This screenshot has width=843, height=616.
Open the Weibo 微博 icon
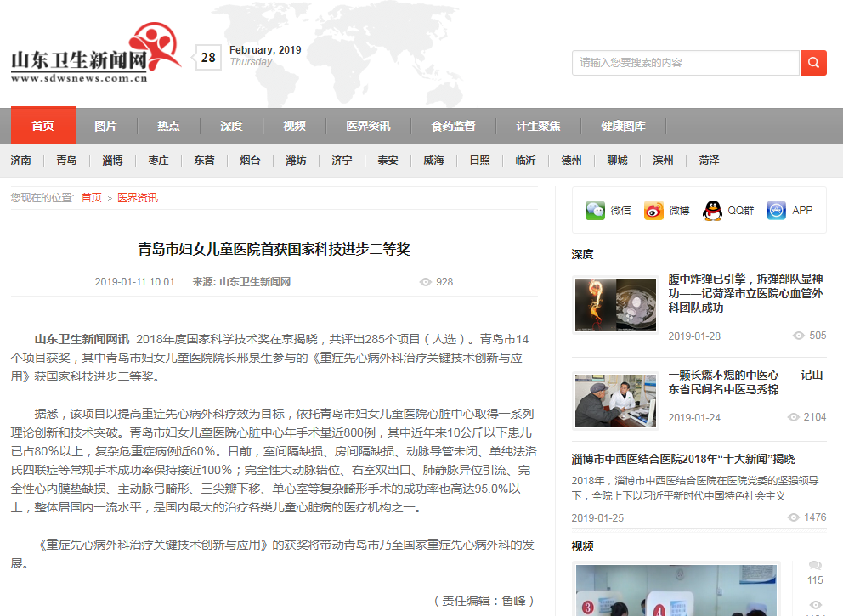pos(653,211)
